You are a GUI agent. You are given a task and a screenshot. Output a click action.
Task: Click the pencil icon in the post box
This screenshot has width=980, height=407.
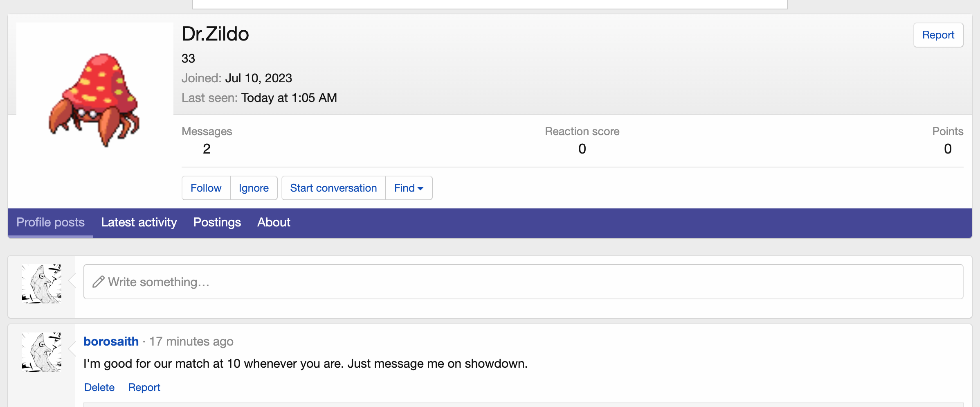[98, 282]
